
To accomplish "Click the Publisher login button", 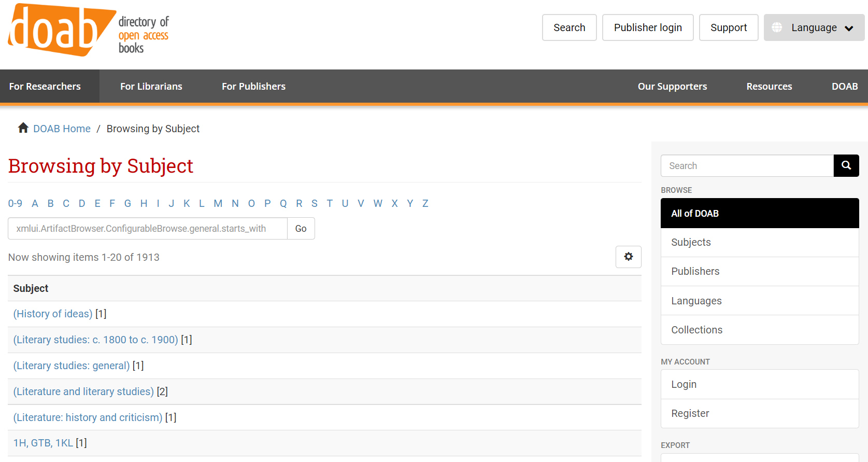I will click(x=648, y=27).
